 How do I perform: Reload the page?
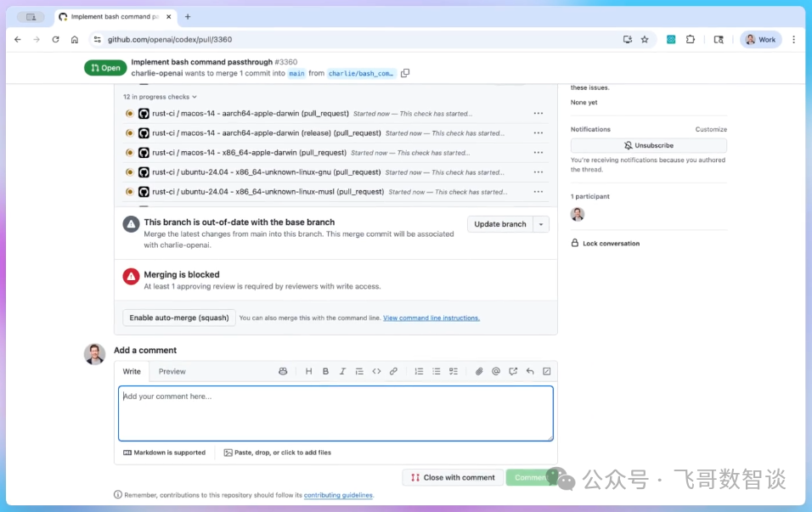point(55,39)
